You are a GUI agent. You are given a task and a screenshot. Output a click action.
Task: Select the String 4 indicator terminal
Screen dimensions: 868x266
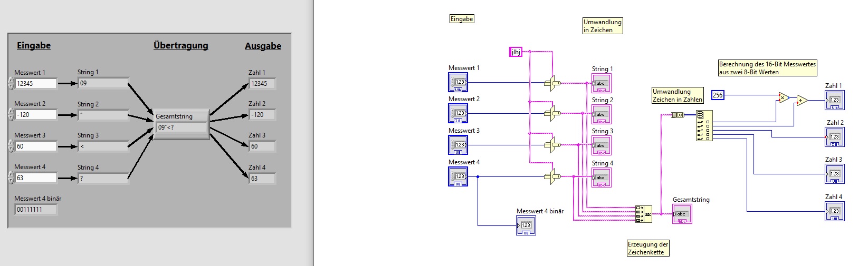click(602, 178)
